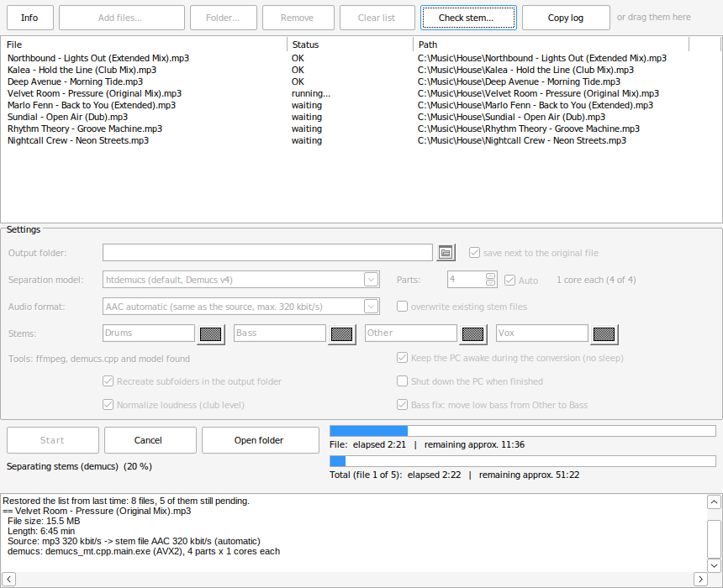The image size is (723, 588).
Task: Click the '1 core each (4 of 4)' label
Action: click(596, 280)
